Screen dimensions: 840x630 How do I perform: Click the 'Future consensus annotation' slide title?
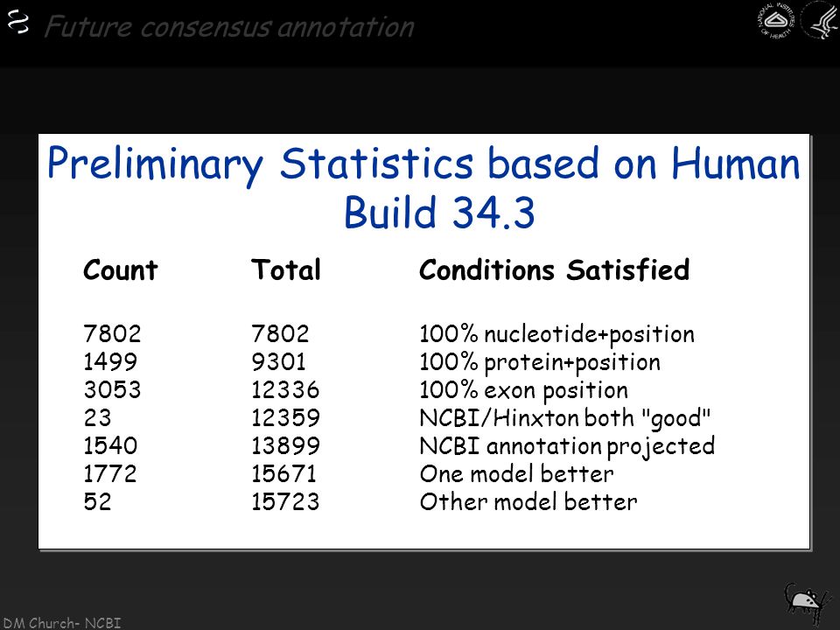[229, 27]
